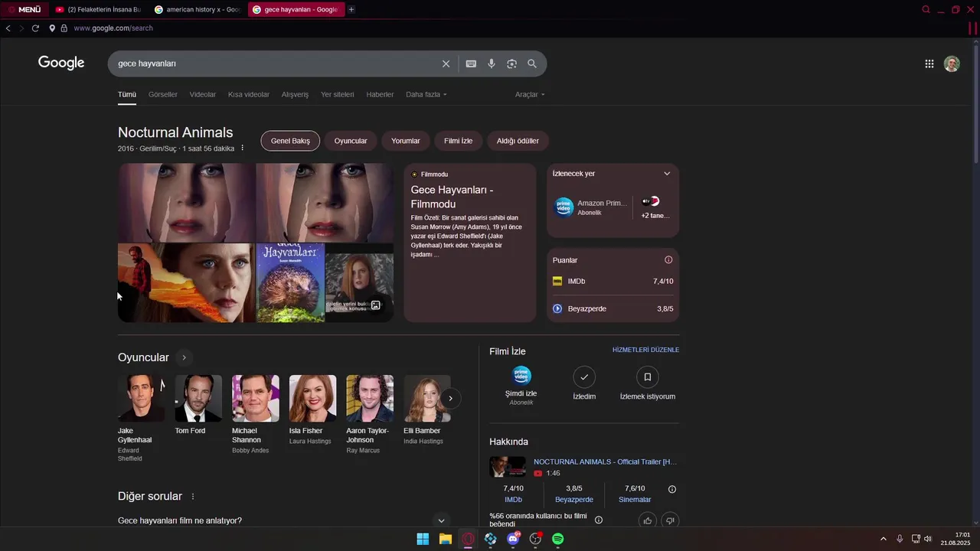Open Amazon Prime Video subscription option
The height and width of the screenshot is (551, 980).
pyautogui.click(x=591, y=207)
